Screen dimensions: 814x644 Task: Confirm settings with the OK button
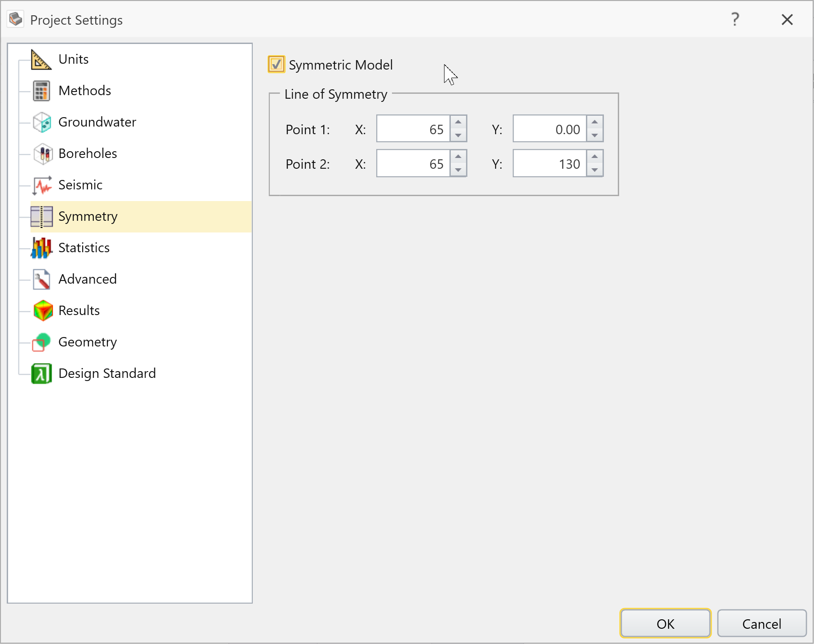point(665,623)
